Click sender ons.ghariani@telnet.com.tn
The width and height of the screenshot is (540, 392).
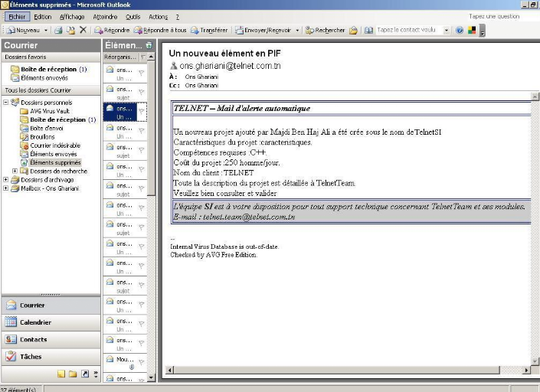[230, 66]
